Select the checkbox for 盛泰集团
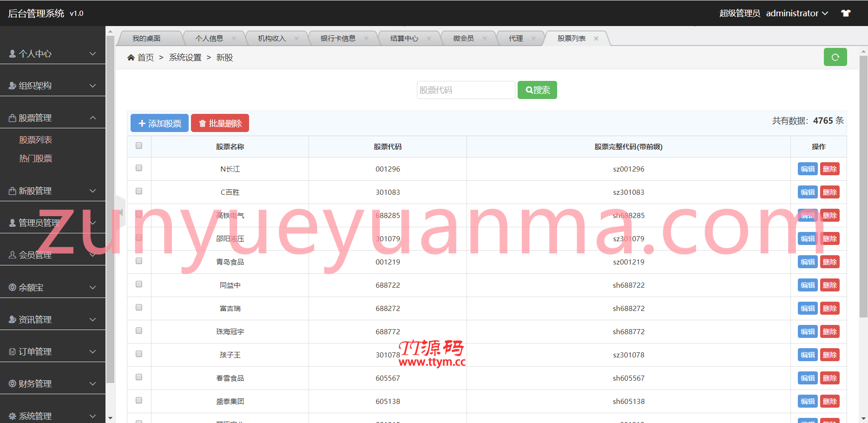Screen dimensions: 868x423 (139, 400)
